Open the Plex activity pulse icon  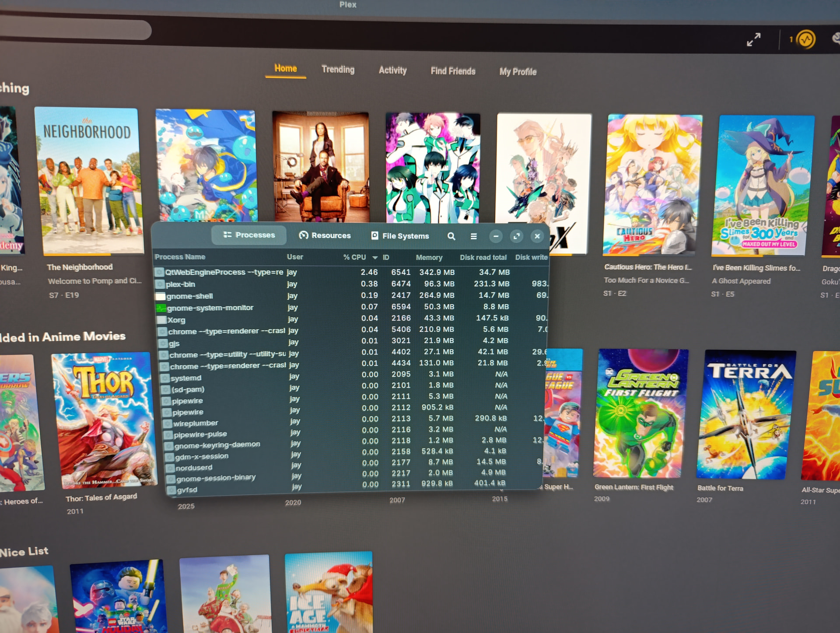(805, 40)
